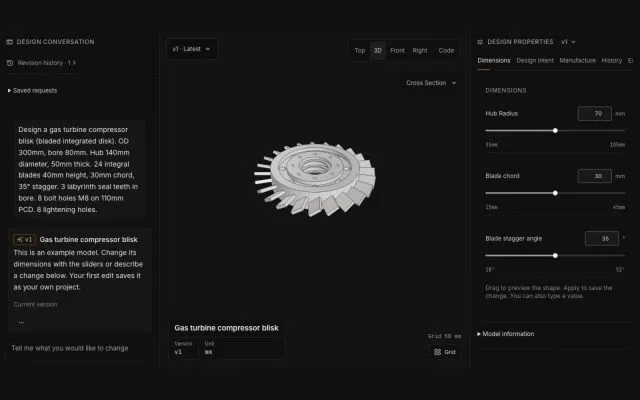Toggle the Grid button

tap(445, 352)
